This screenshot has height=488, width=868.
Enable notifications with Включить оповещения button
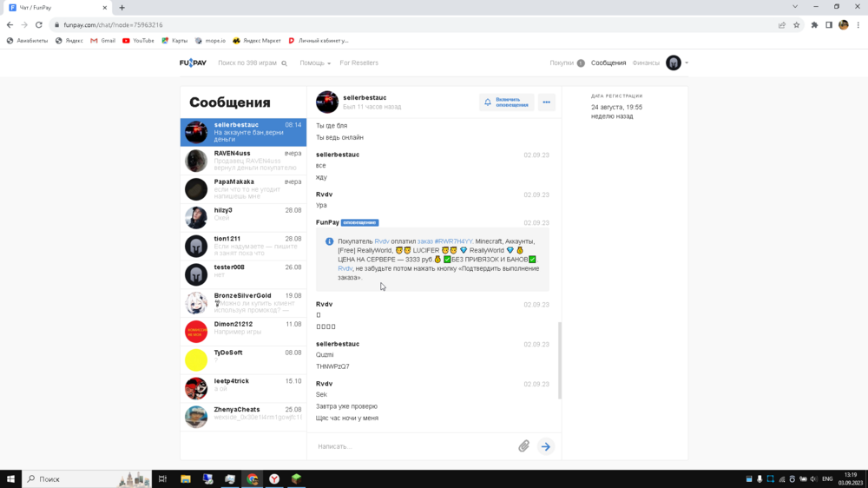(x=507, y=102)
